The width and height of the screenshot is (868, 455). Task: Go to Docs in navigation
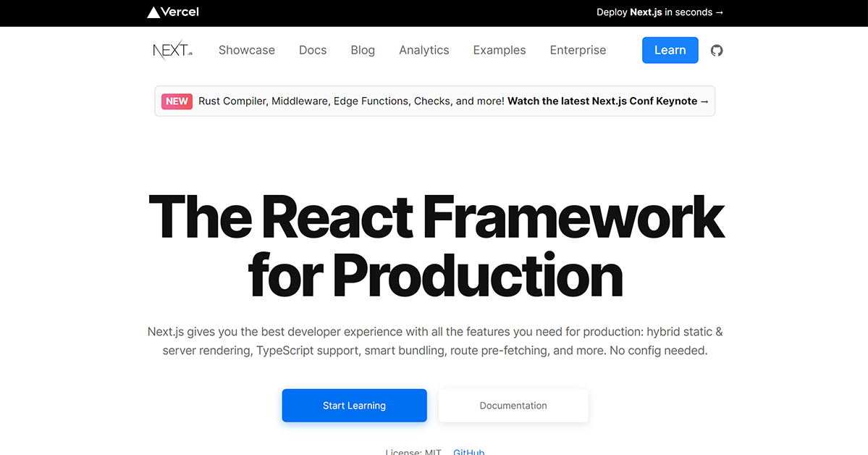tap(313, 50)
